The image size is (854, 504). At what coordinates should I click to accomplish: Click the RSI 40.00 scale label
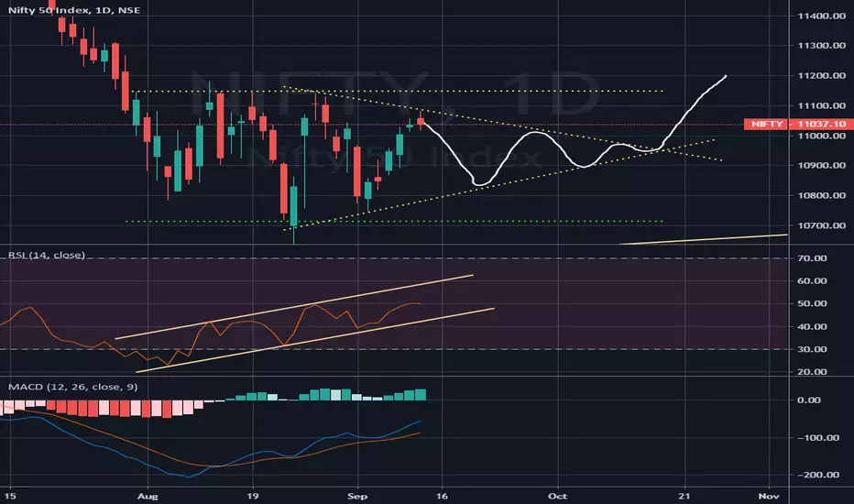812,327
